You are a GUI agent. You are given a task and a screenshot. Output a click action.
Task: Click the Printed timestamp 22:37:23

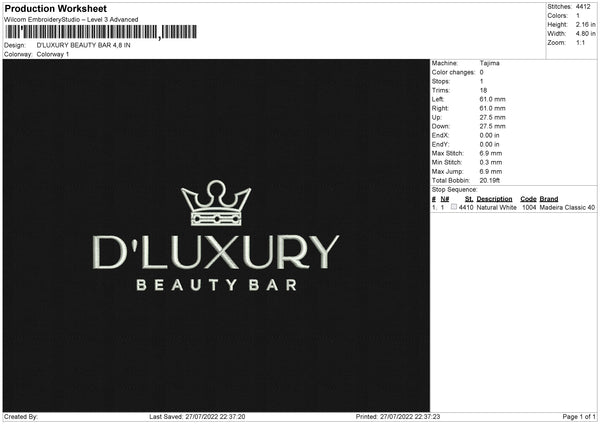pos(410,417)
